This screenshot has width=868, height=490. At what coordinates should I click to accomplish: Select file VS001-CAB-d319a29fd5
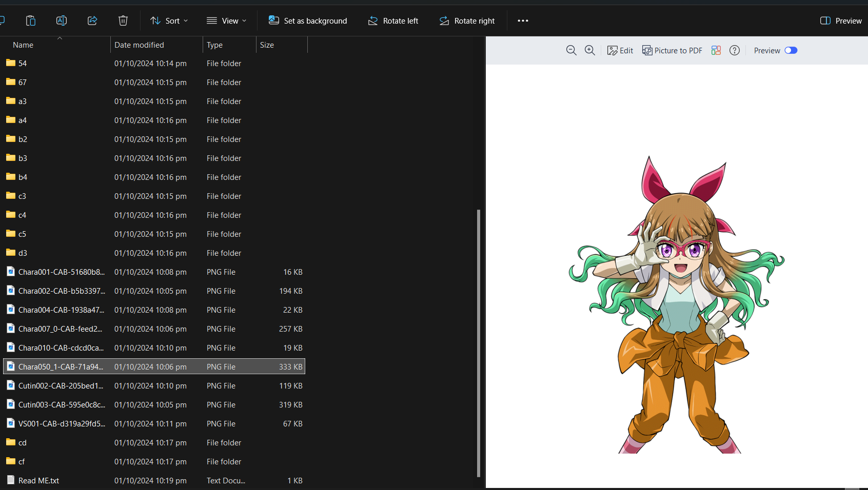point(154,424)
